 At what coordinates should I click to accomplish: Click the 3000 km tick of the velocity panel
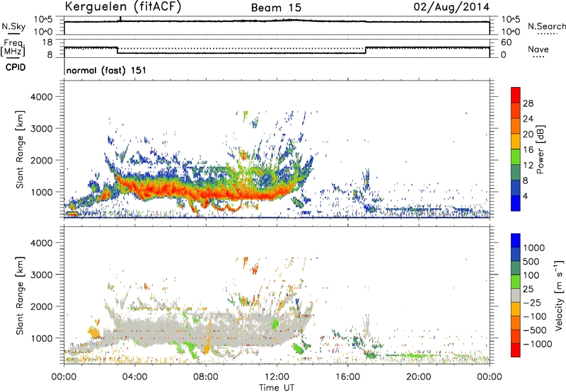[x=42, y=275]
